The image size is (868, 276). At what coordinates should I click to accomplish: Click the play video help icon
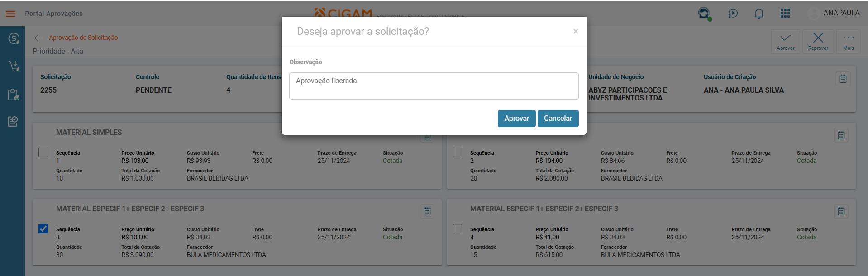733,13
